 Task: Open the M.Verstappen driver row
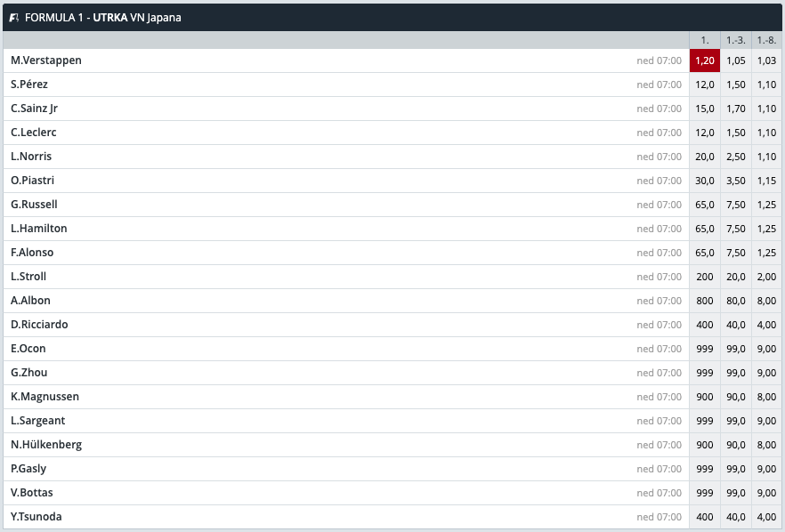(x=46, y=60)
